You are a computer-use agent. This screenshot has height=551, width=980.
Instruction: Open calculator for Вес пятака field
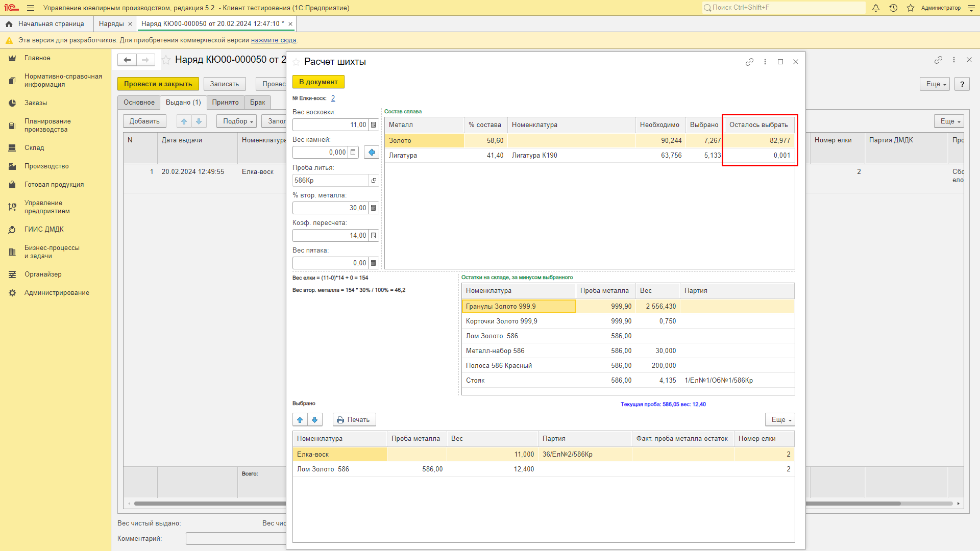(x=374, y=263)
